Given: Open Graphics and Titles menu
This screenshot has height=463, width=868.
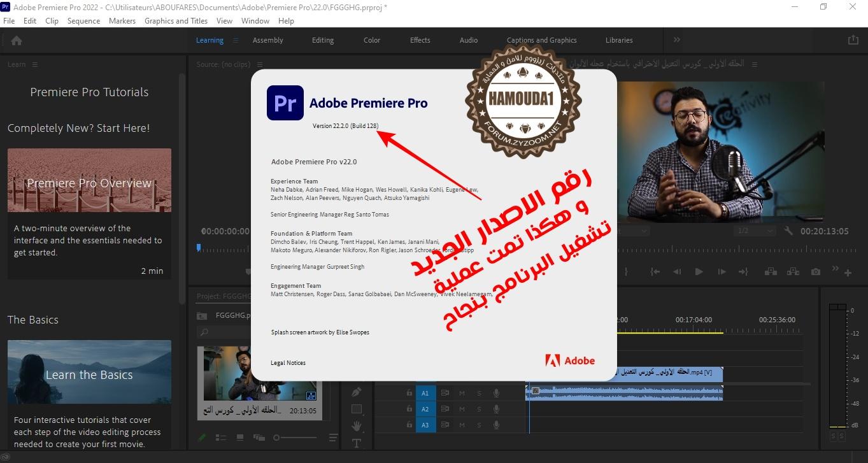Looking at the screenshot, I should 176,20.
